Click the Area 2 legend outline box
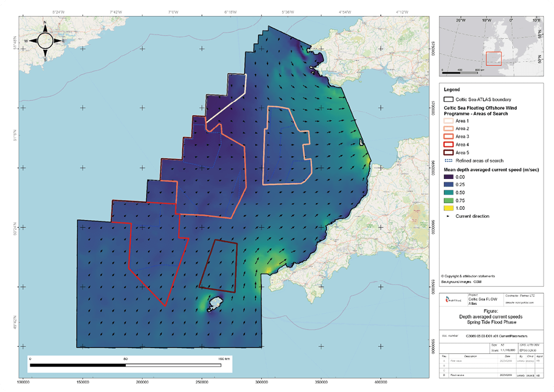This screenshot has width=554, height=392. (448, 129)
